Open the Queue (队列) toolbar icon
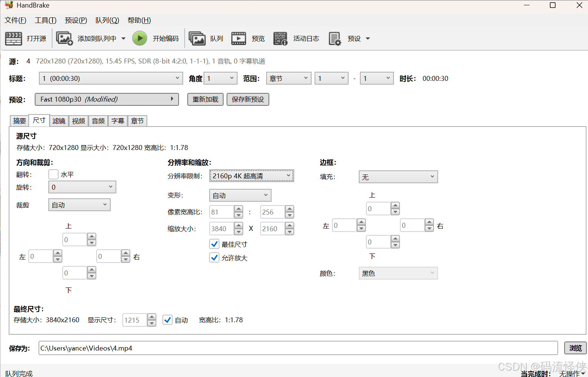Screen dimensions: 588x377 (x=197, y=39)
